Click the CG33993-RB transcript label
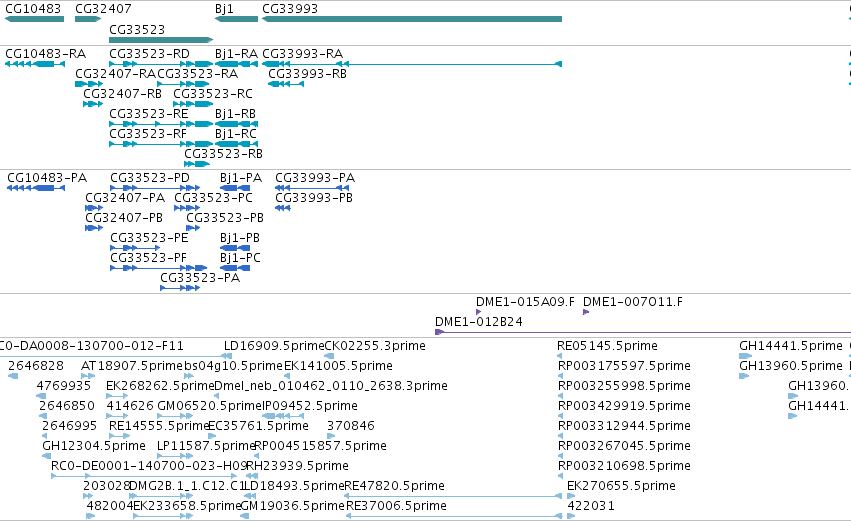 pos(307,74)
